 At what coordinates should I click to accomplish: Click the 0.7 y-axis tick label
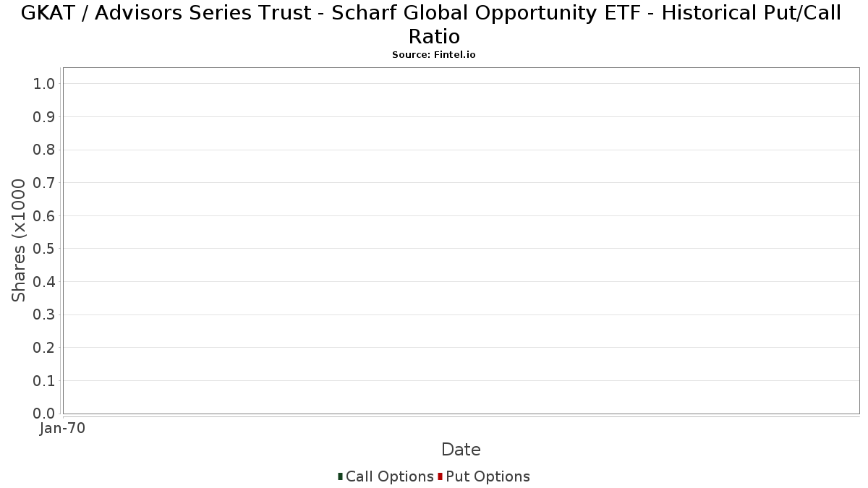44,183
